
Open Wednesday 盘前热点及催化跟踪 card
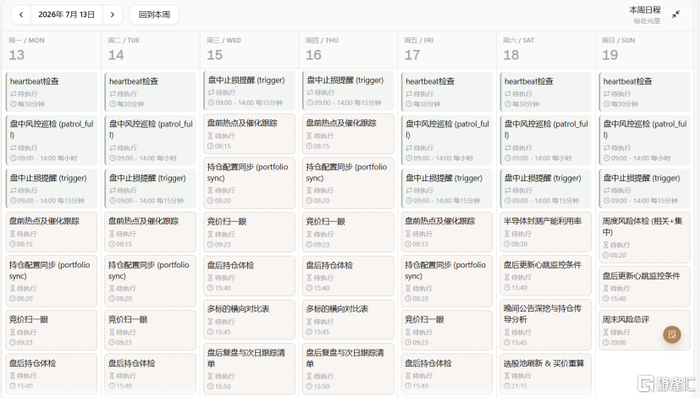(x=249, y=134)
